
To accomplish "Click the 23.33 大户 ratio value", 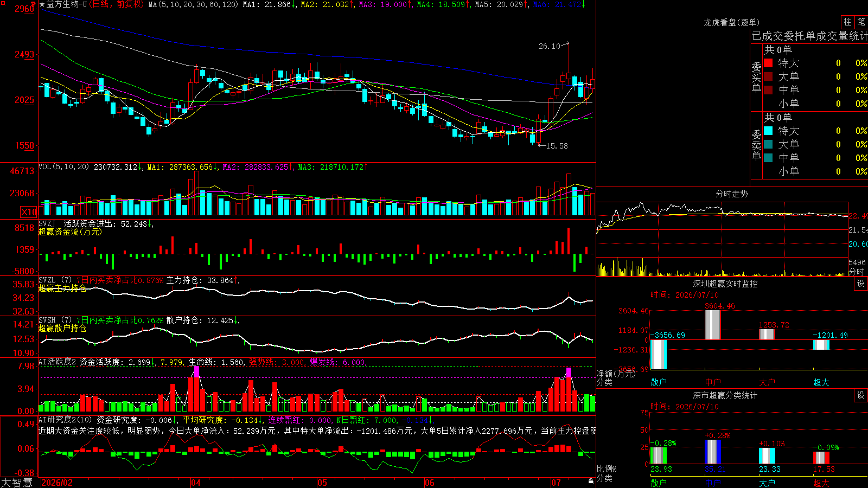I will [770, 469].
